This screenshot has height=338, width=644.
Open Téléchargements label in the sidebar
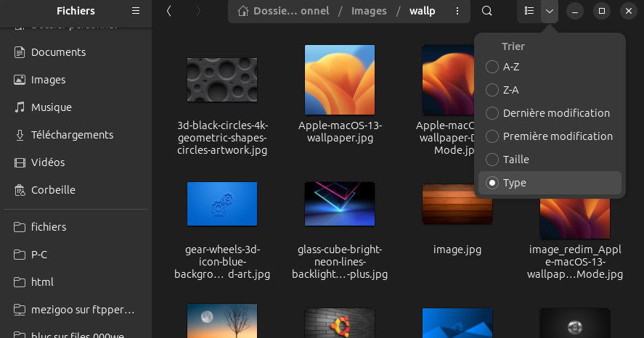click(x=73, y=135)
